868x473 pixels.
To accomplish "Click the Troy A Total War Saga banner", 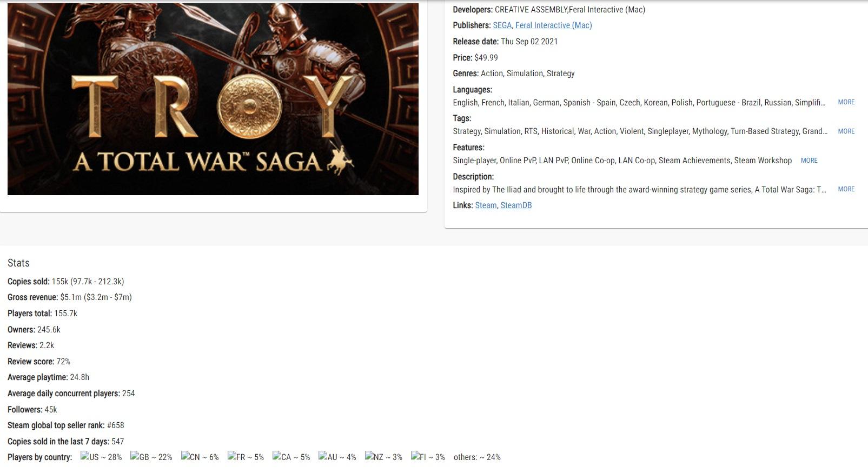I will tap(213, 99).
